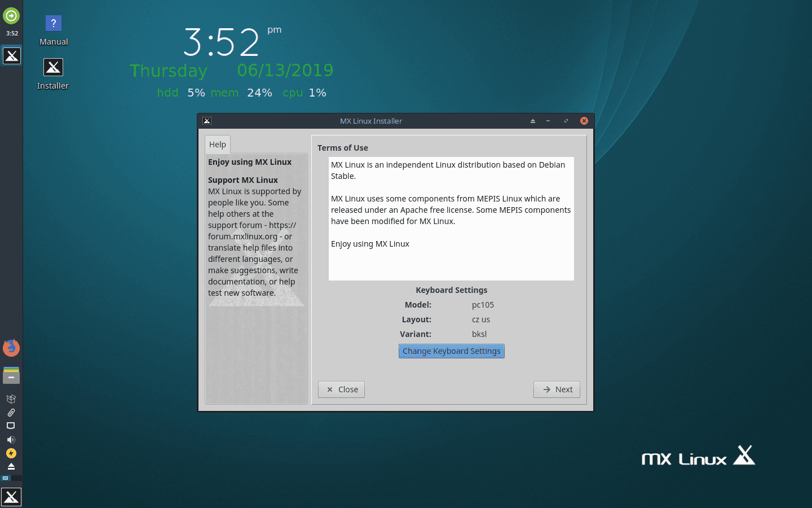Click the 'Terms of Use' heading
812x508 pixels.
point(343,148)
